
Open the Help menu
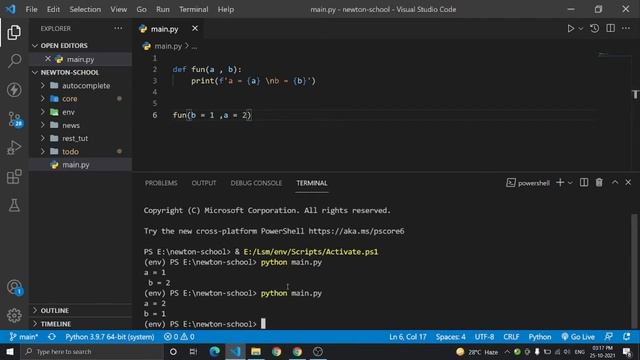click(x=225, y=9)
